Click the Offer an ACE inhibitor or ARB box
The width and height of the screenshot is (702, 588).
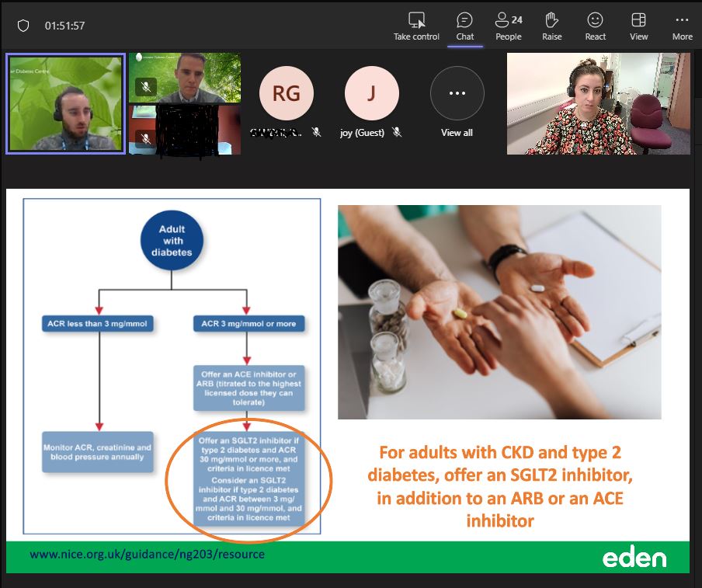tap(249, 388)
